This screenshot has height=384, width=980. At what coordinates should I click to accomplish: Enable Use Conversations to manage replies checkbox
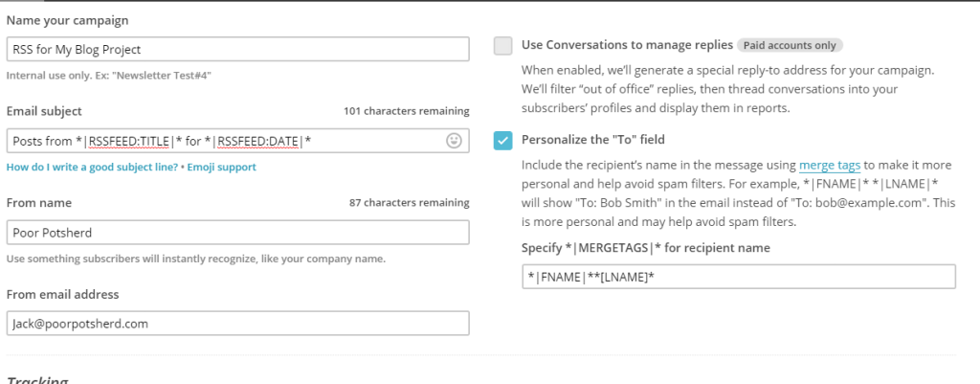(503, 45)
